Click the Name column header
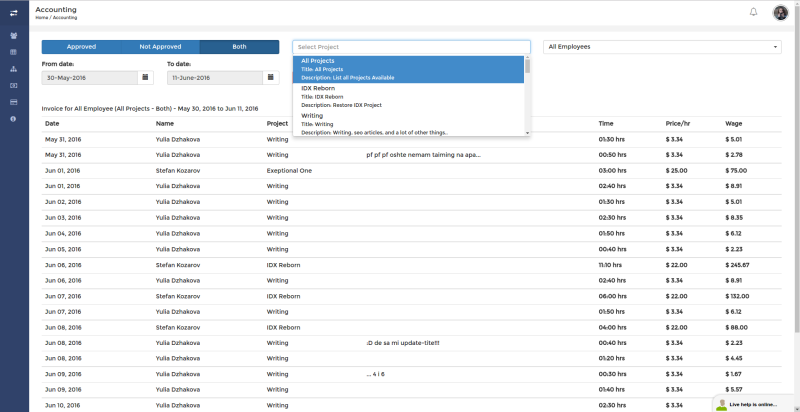Screen dimensions: 800x412 pyautogui.click(x=165, y=123)
